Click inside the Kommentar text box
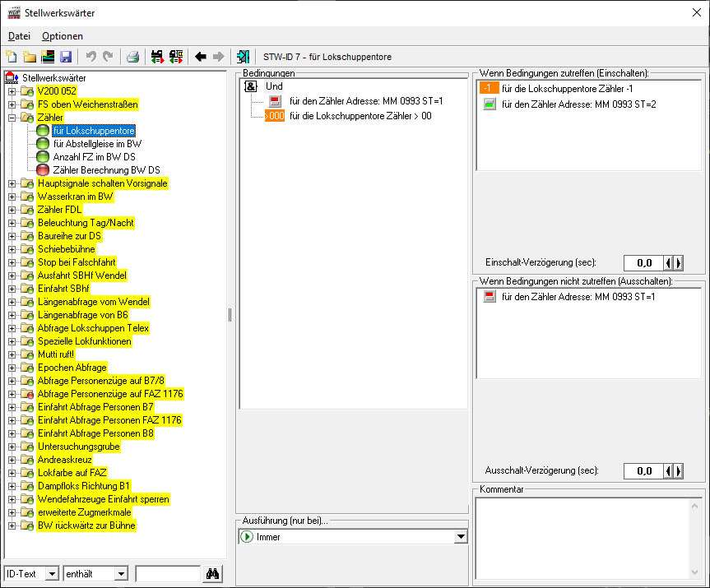This screenshot has height=588, width=710. click(x=589, y=537)
